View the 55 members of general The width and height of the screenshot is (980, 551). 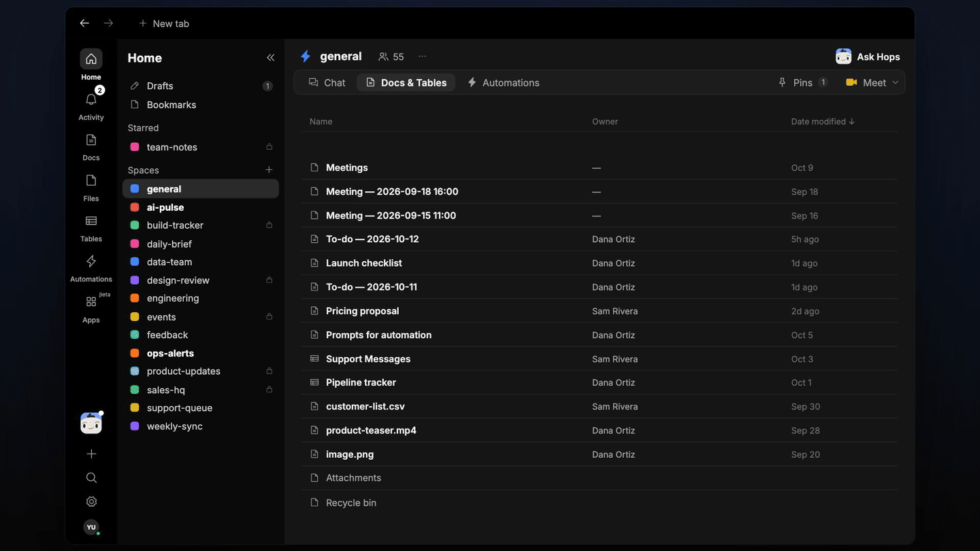click(x=391, y=57)
